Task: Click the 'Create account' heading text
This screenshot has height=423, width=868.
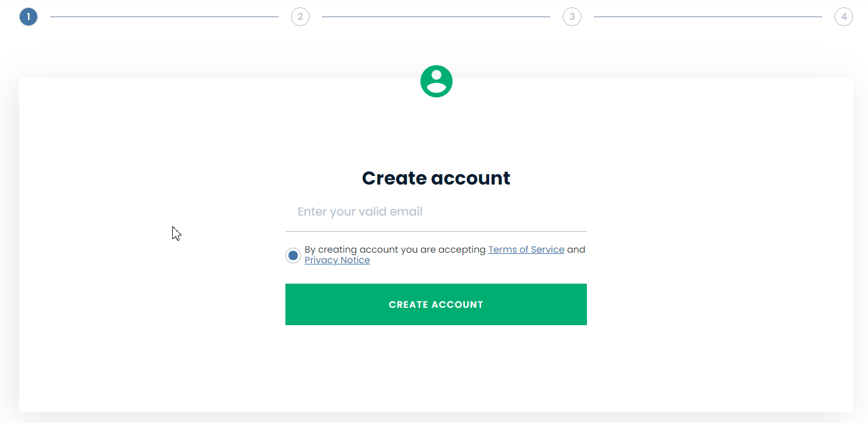Action: [436, 178]
